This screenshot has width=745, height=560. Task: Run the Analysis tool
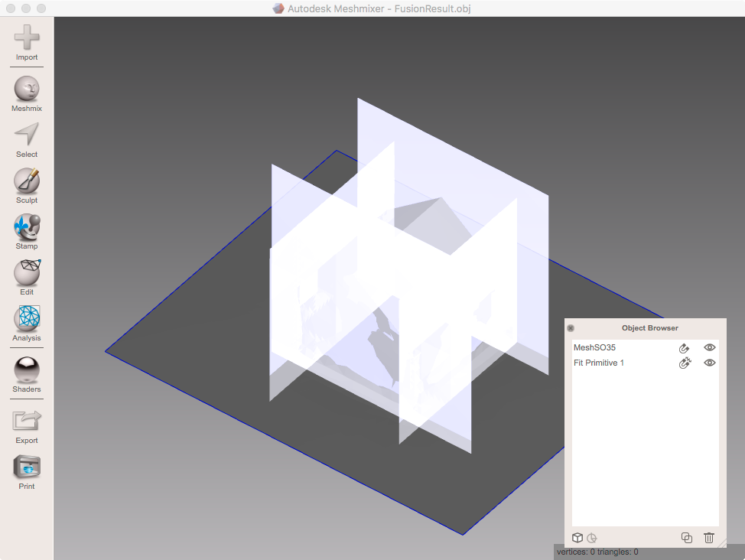[x=26, y=321]
